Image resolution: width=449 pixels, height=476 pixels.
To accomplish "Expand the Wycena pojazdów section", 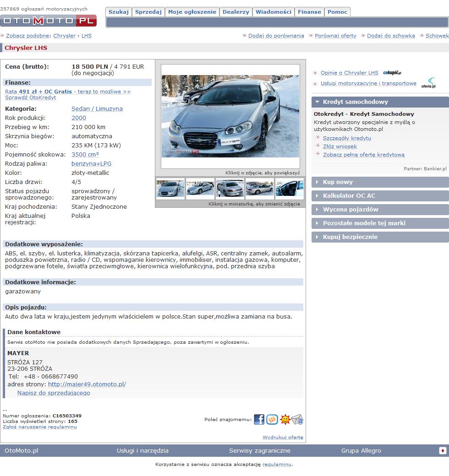I will click(380, 210).
